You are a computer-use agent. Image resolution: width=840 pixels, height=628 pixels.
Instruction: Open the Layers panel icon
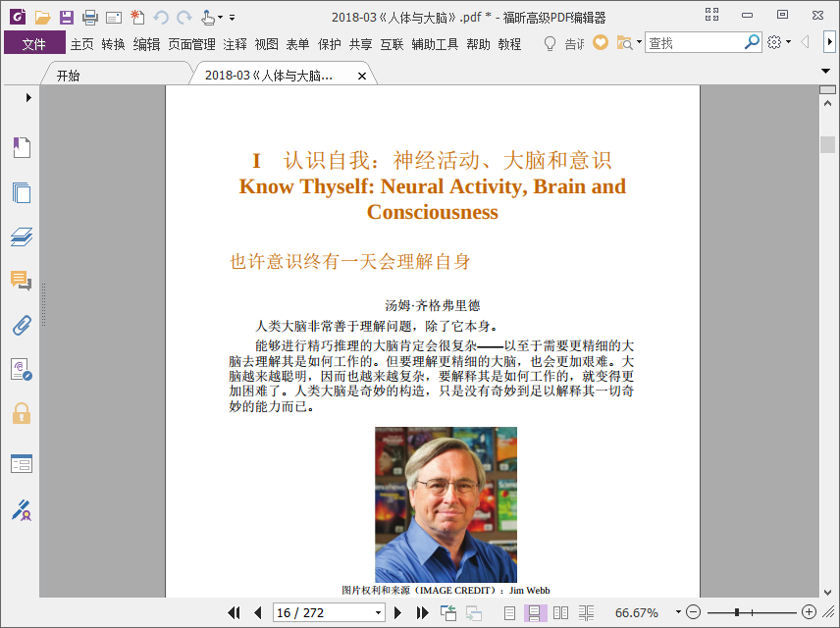pyautogui.click(x=22, y=237)
